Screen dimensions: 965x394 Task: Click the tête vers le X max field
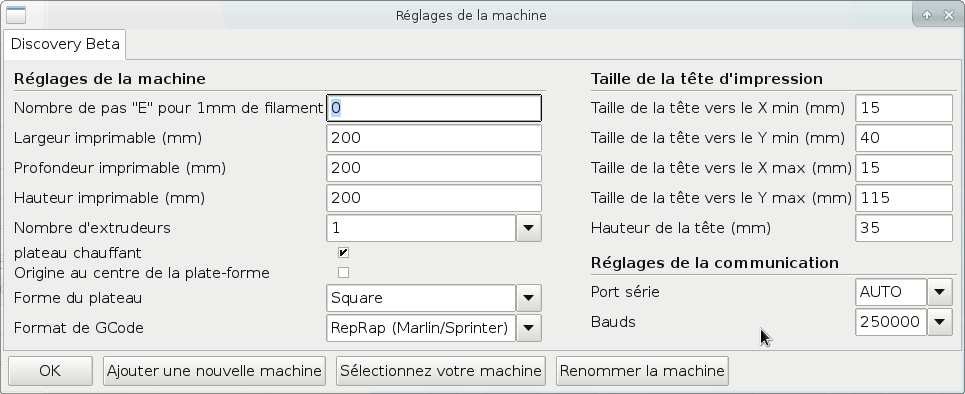904,168
